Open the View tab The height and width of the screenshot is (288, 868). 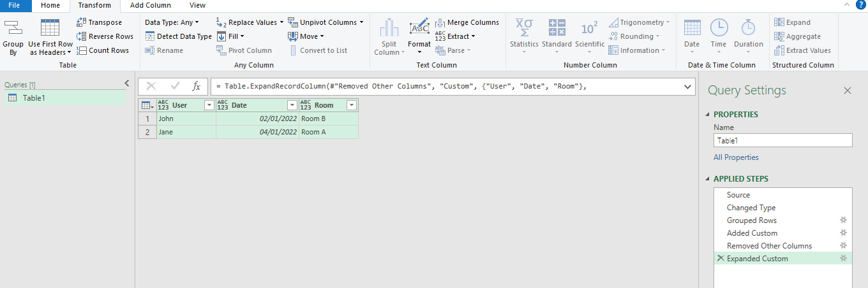pos(198,5)
